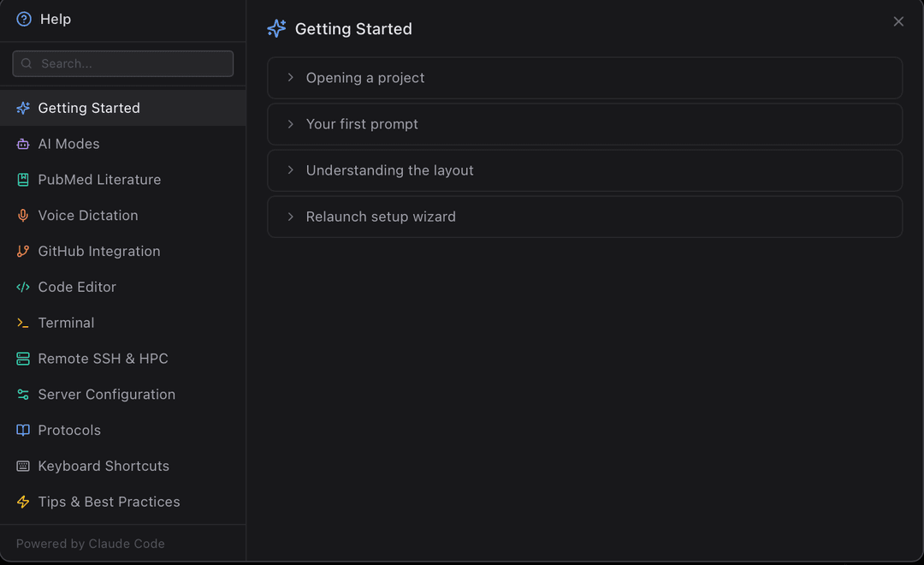Click the Tips & Best Practices lightning icon
Screen dimensions: 924x565
click(23, 502)
